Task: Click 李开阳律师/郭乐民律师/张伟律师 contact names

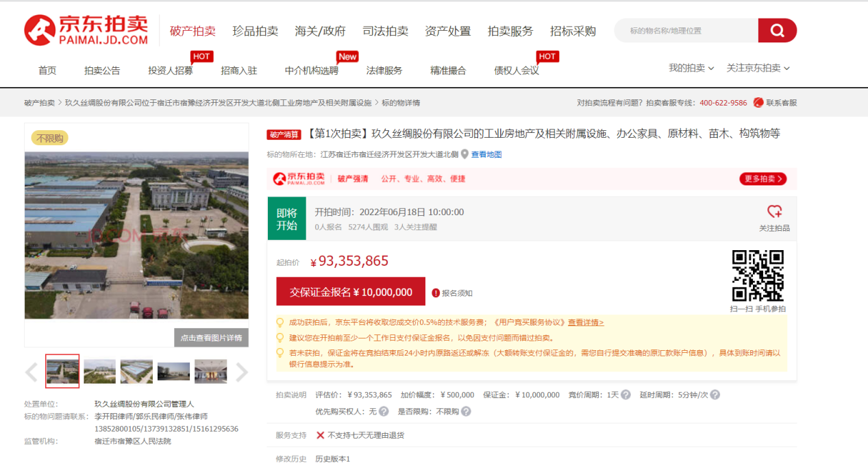Action: point(151,417)
